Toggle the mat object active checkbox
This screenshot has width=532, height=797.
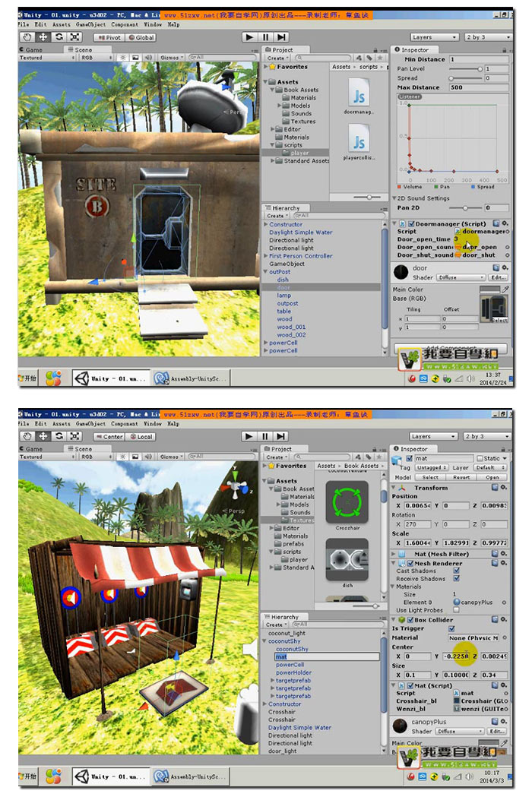tap(410, 458)
